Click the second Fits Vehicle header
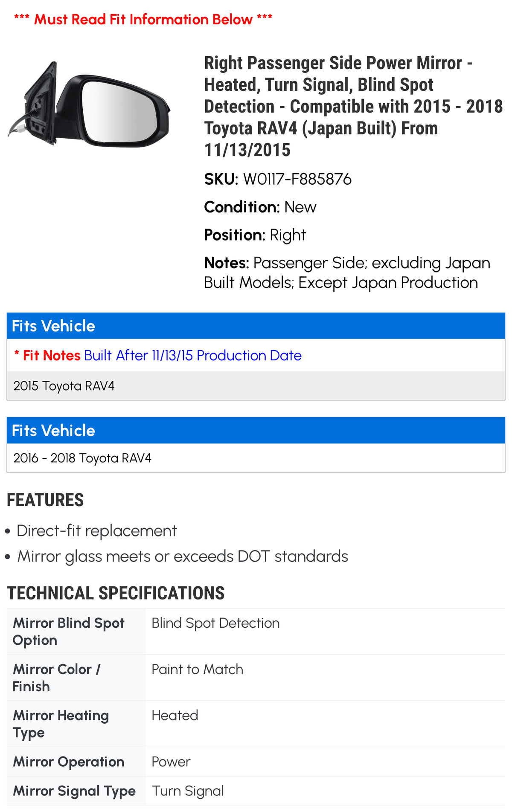 [x=256, y=430]
